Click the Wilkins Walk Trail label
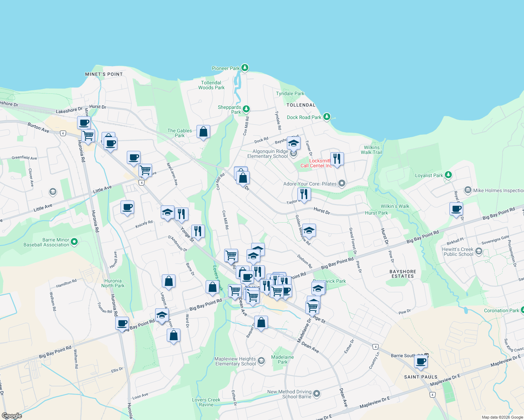Image resolution: width=524 pixels, height=420 pixels. (x=371, y=150)
